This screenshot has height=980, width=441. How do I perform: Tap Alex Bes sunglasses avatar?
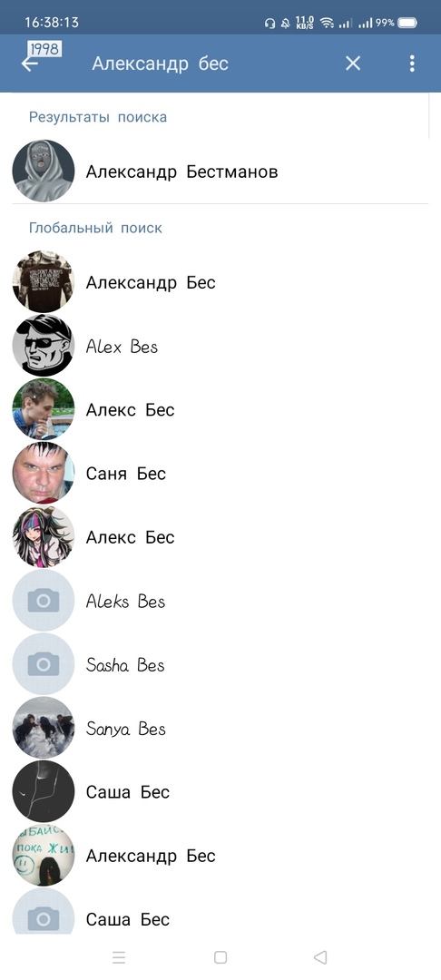(43, 347)
